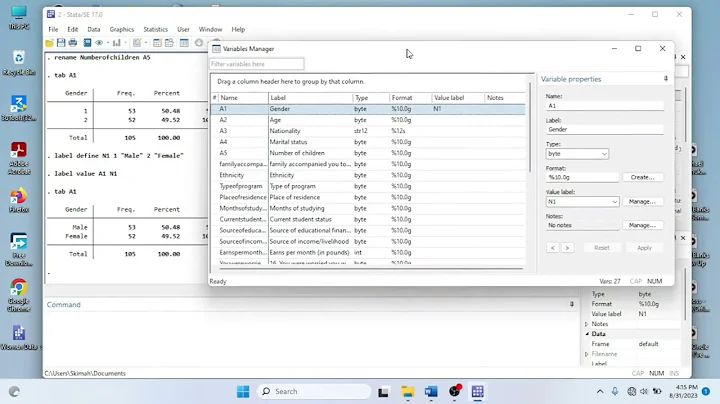Click the Reset button
The image size is (720, 404).
point(602,247)
